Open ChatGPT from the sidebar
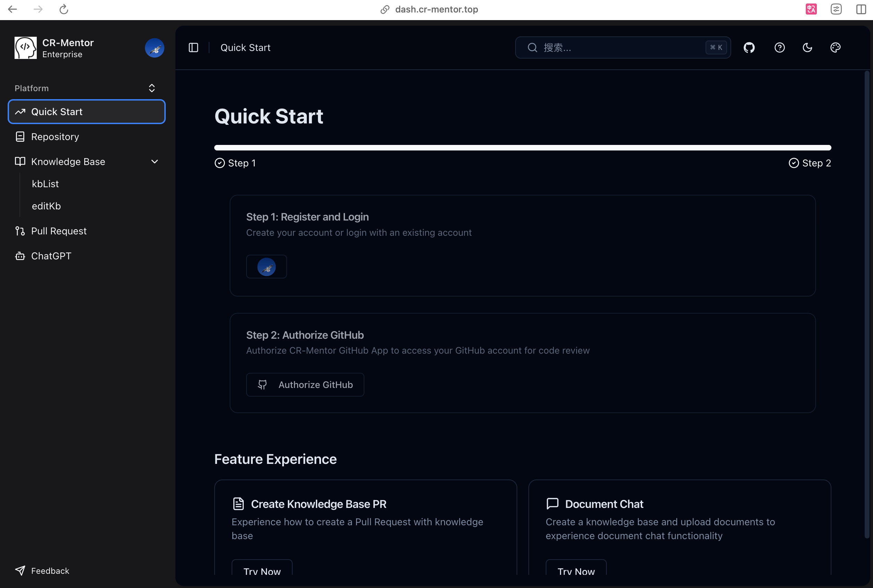This screenshot has height=588, width=873. (51, 256)
